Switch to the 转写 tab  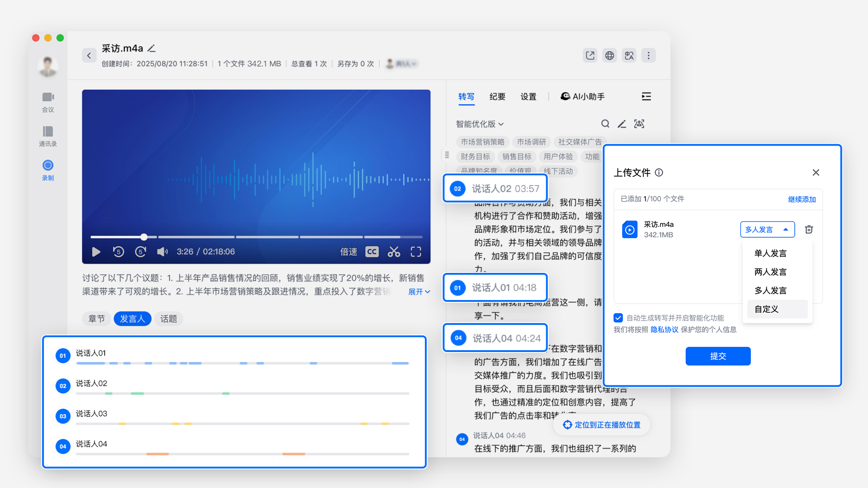(x=466, y=97)
